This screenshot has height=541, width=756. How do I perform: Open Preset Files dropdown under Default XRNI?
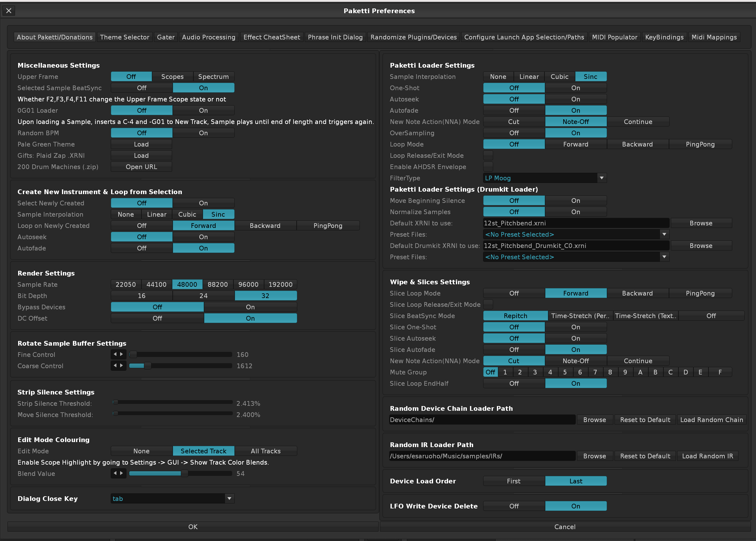coord(664,234)
